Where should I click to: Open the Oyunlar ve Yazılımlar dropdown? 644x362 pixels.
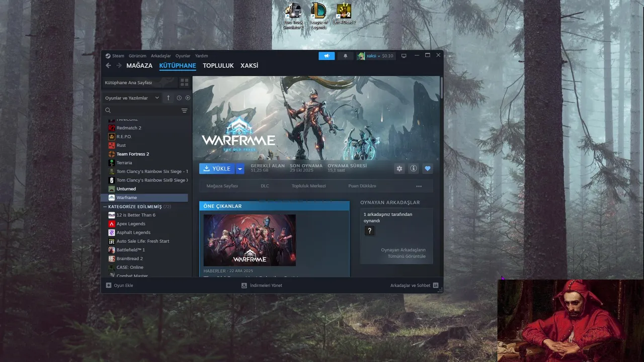(132, 98)
